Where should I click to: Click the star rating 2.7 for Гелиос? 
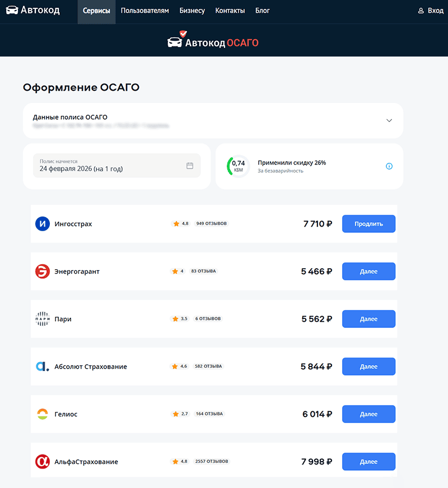[x=180, y=414]
